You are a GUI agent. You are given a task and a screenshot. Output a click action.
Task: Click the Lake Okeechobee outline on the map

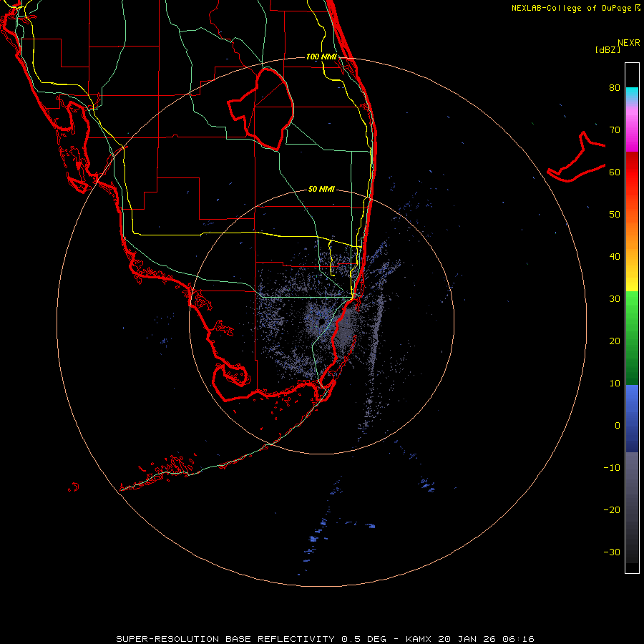pos(260,109)
